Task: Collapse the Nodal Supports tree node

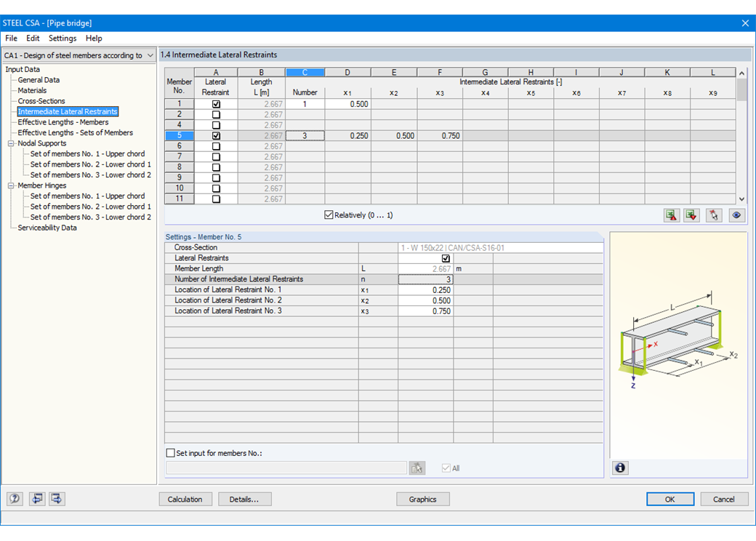Action: [11, 143]
